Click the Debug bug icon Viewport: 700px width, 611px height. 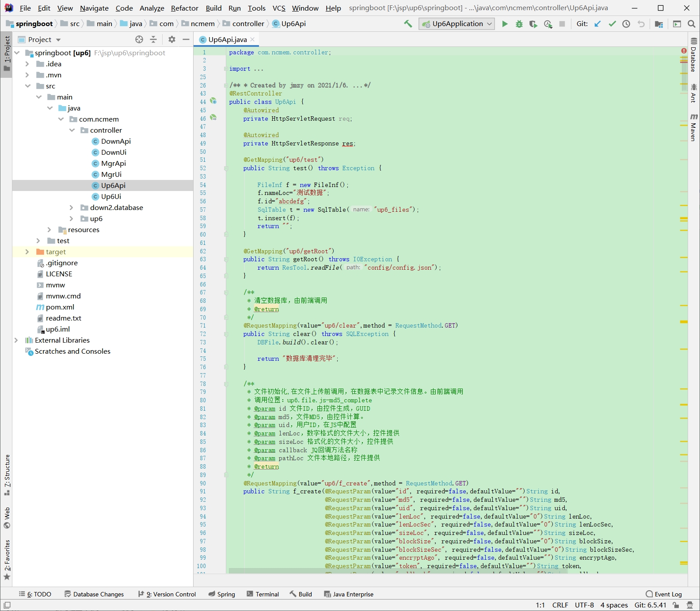519,24
